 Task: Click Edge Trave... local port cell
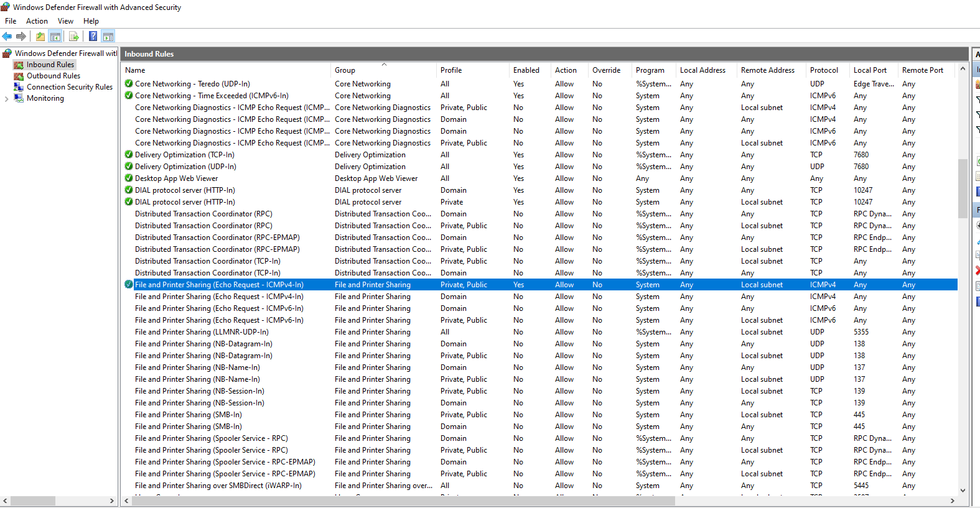point(874,83)
